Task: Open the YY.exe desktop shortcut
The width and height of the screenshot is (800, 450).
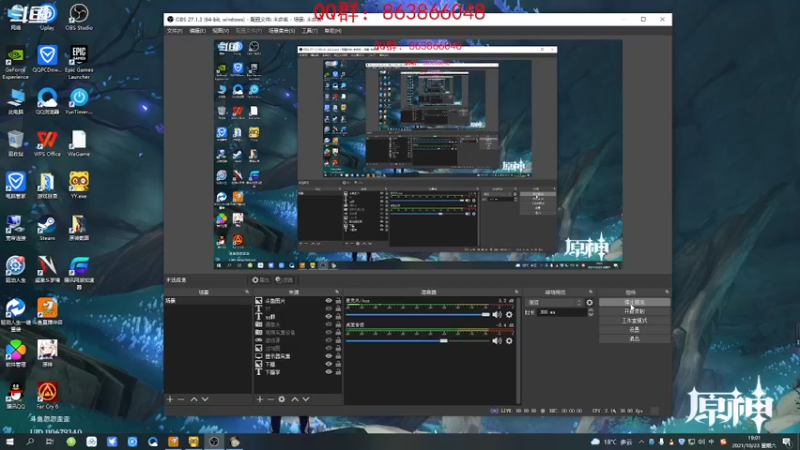Action: (x=79, y=185)
